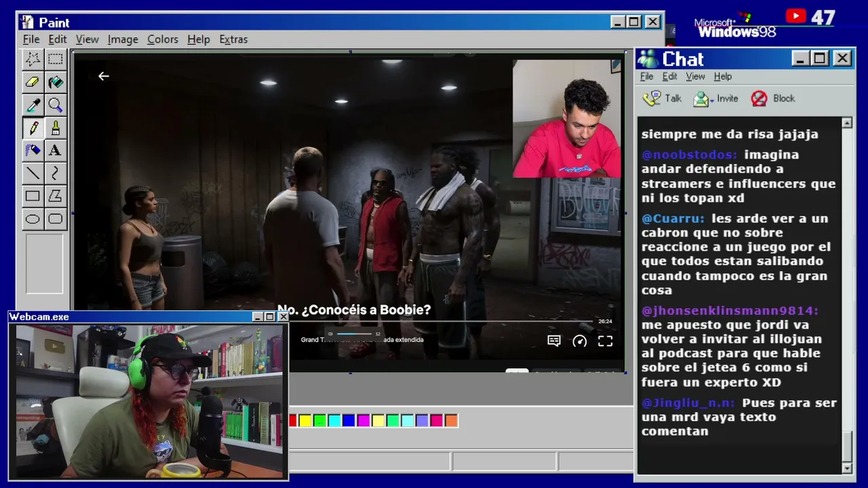Click the streamer picture-in-picture thumbnail in video
This screenshot has height=488, width=868.
tap(566, 119)
